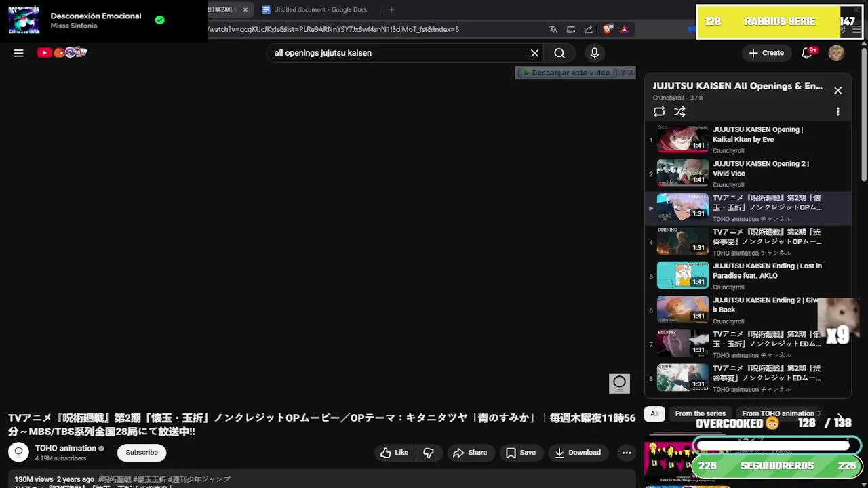This screenshot has width=868, height=488.
Task: Play Opening 2 Vivid Vice playlist item
Action: click(x=748, y=174)
